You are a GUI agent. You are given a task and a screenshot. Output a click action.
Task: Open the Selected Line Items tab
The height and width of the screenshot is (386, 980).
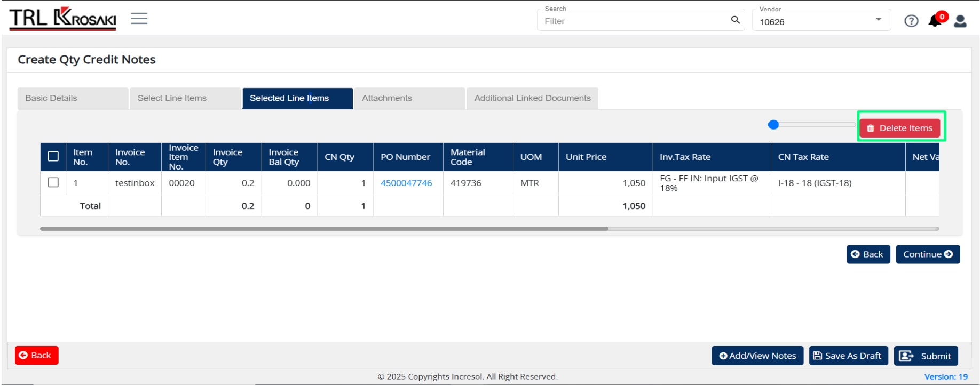pyautogui.click(x=297, y=98)
